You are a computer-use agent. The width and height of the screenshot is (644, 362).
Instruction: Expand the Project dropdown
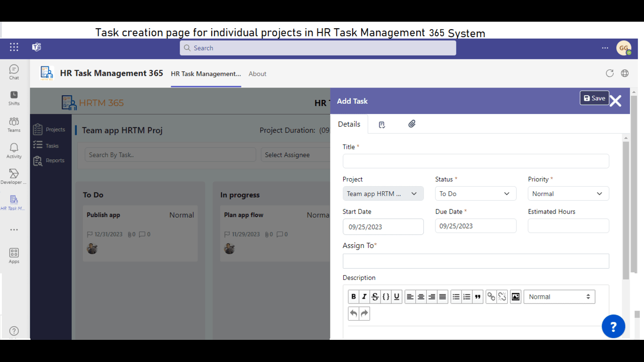click(383, 194)
